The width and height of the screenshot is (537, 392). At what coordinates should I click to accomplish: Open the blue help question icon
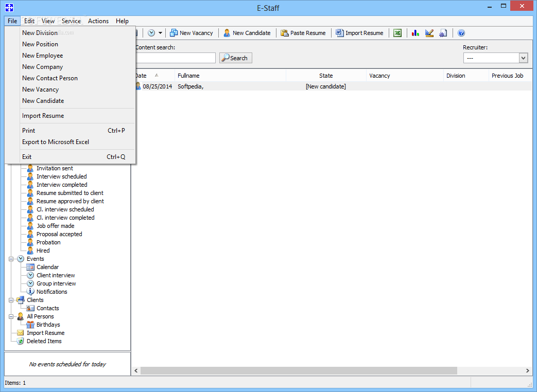461,33
